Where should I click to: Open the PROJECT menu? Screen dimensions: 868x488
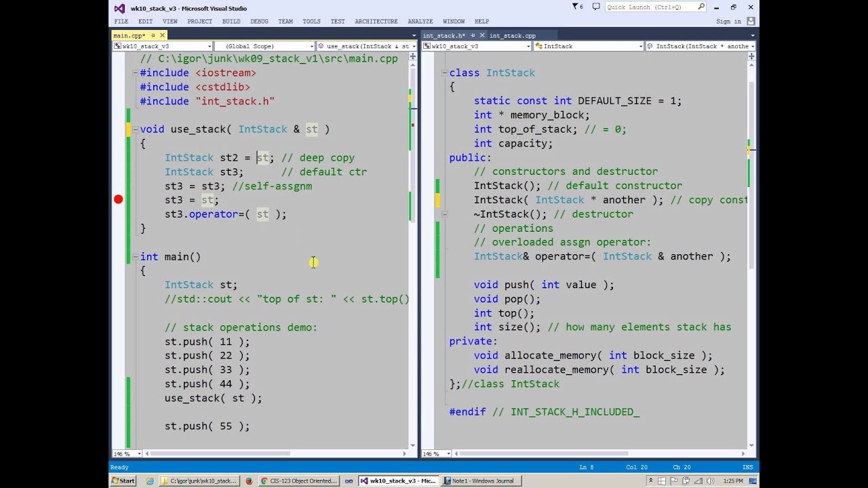point(200,22)
